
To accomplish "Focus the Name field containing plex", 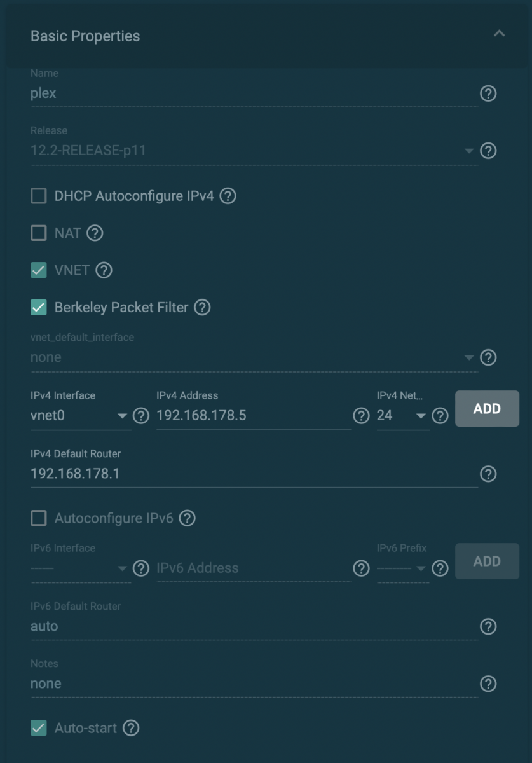I will [x=254, y=93].
